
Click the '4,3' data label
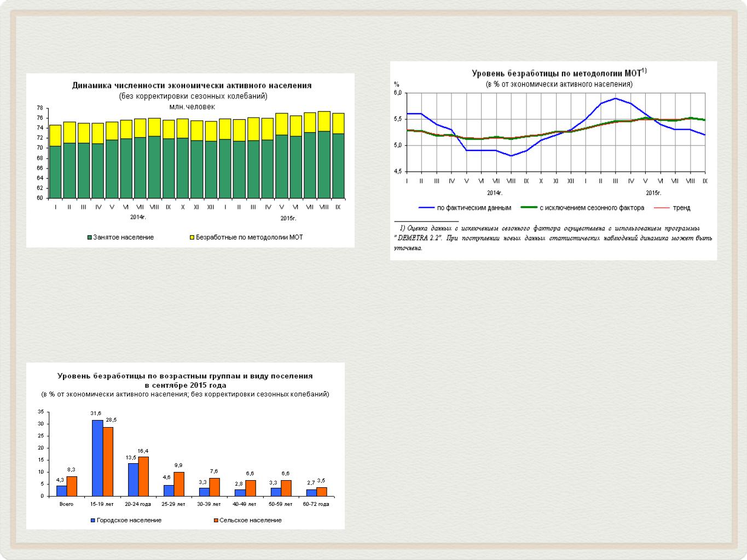click(60, 480)
